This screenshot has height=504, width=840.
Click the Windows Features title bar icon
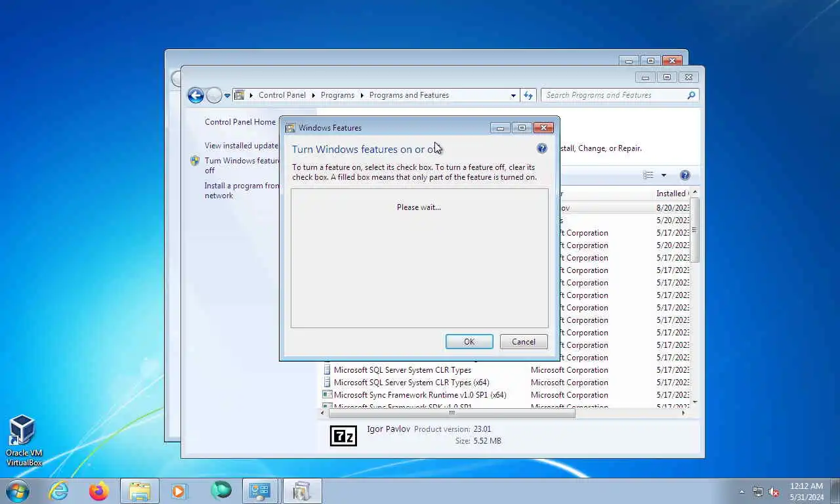click(x=290, y=128)
